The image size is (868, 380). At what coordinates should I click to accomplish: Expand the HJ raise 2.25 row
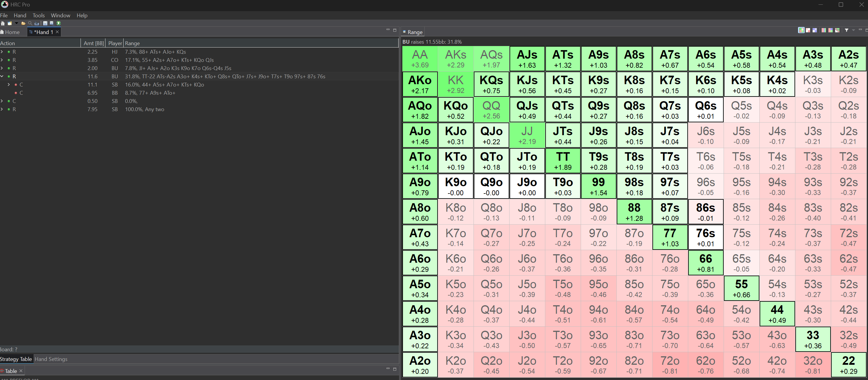tap(2, 52)
